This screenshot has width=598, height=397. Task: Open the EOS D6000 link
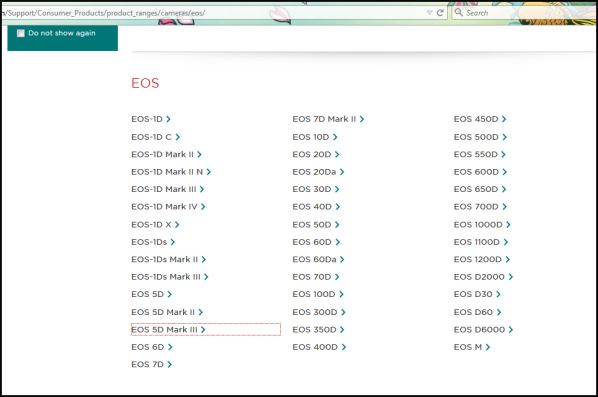click(484, 329)
